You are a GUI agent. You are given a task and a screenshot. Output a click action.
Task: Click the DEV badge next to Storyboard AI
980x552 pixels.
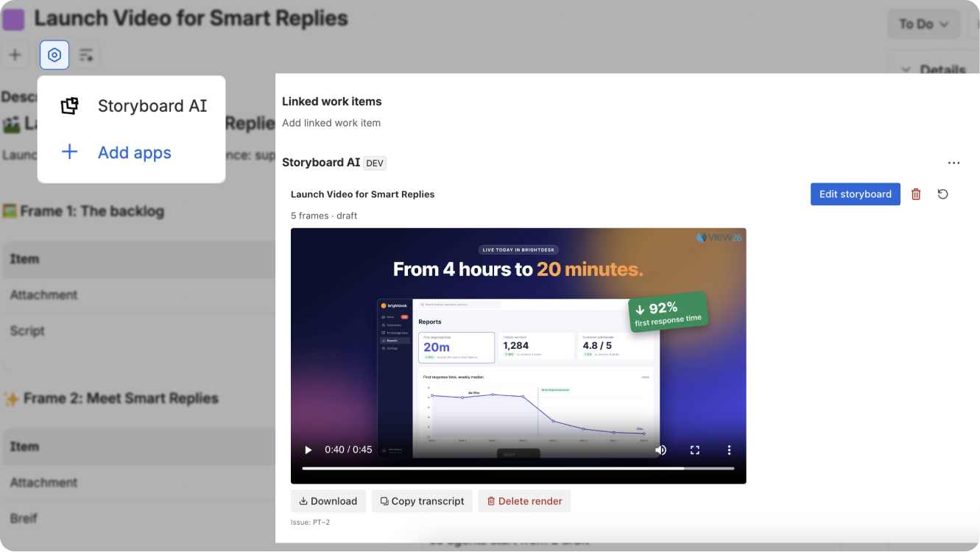coord(375,163)
